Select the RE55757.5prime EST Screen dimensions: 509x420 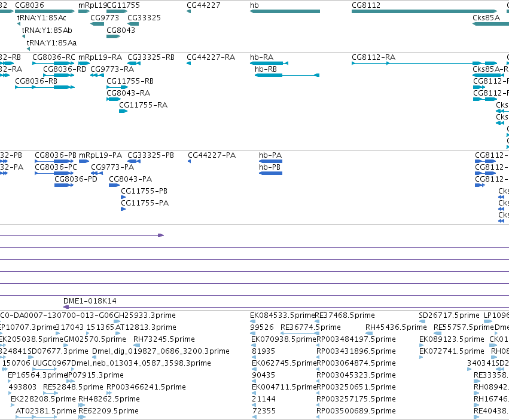pos(438,333)
